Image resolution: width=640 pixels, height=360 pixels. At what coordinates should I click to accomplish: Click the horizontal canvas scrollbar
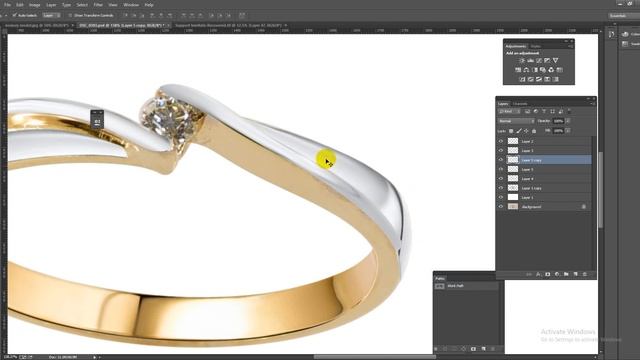point(374,357)
